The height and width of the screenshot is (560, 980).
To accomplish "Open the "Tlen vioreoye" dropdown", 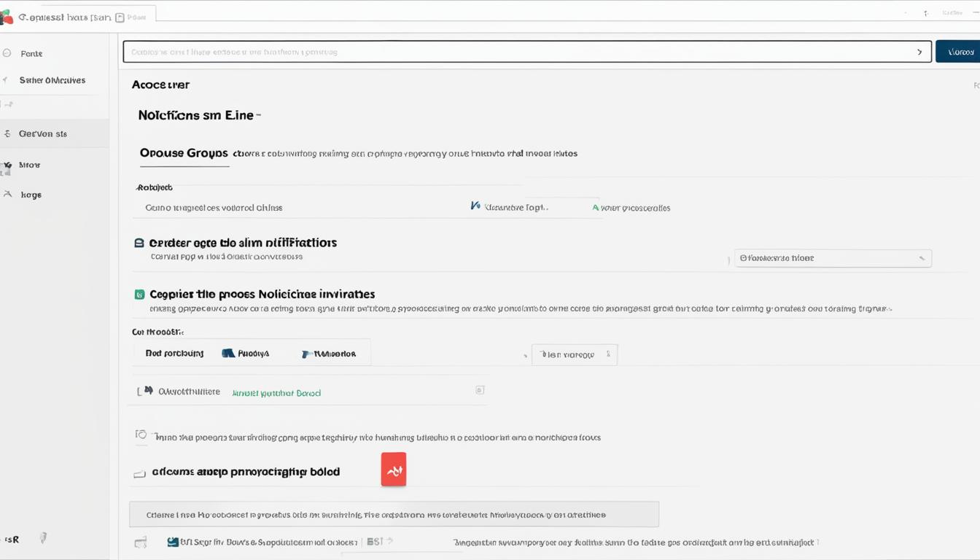I will click(x=575, y=354).
